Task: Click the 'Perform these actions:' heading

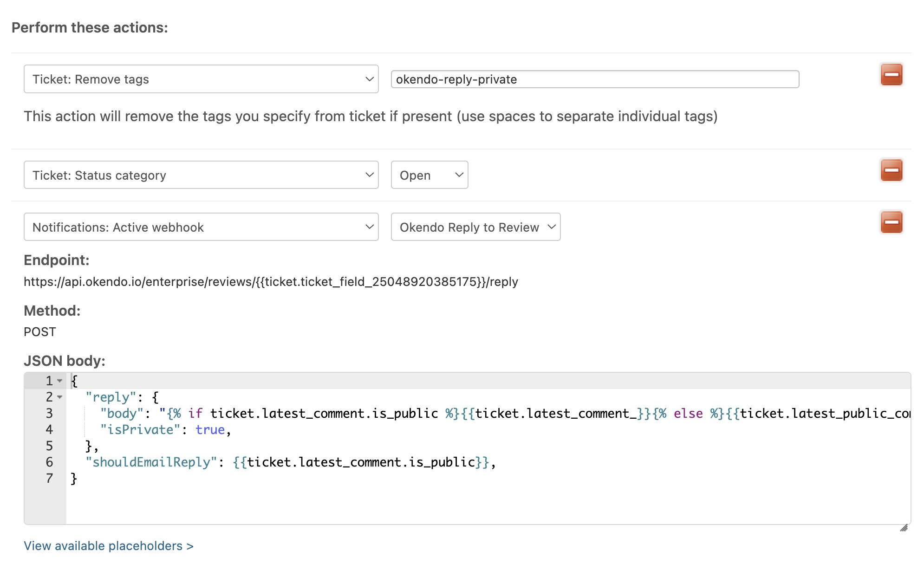Action: [x=90, y=28]
